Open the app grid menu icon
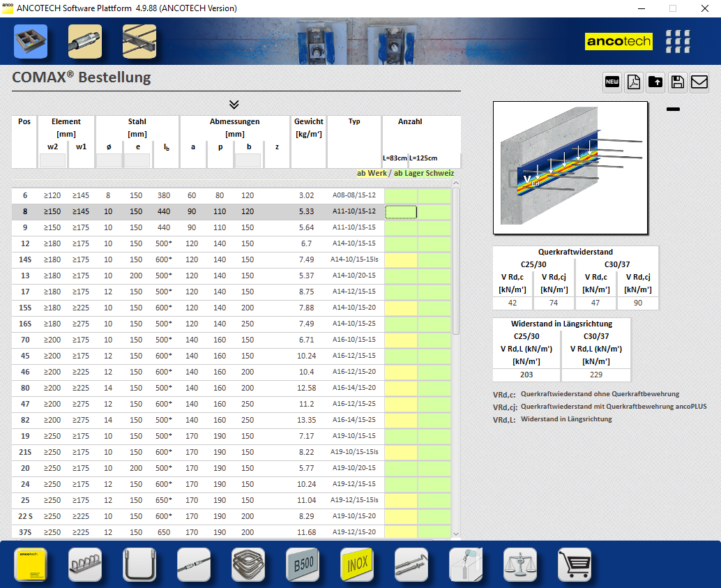The height and width of the screenshot is (588, 721). pyautogui.click(x=678, y=42)
